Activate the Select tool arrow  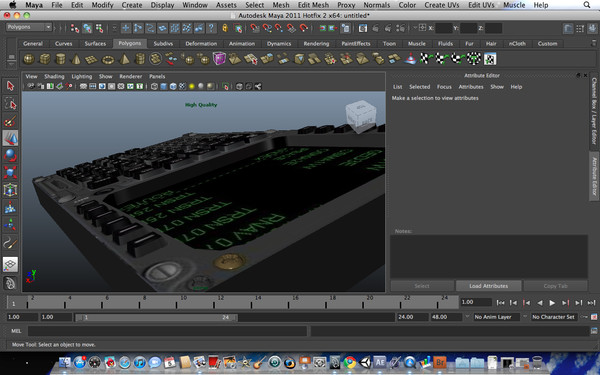click(10, 86)
